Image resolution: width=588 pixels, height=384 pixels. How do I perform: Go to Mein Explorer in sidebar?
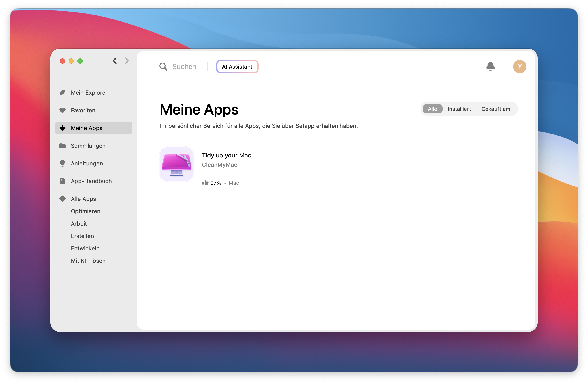click(x=94, y=92)
